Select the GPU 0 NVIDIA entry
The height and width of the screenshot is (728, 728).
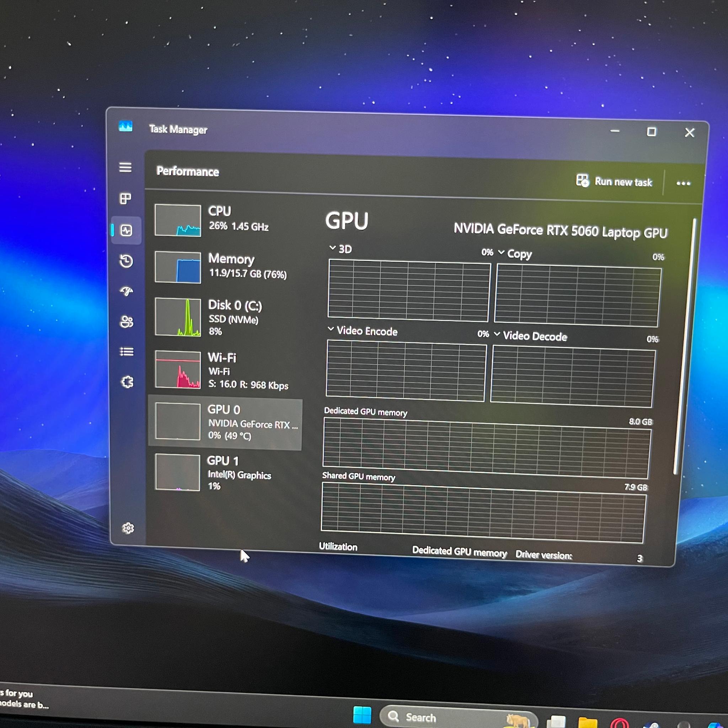pyautogui.click(x=226, y=422)
